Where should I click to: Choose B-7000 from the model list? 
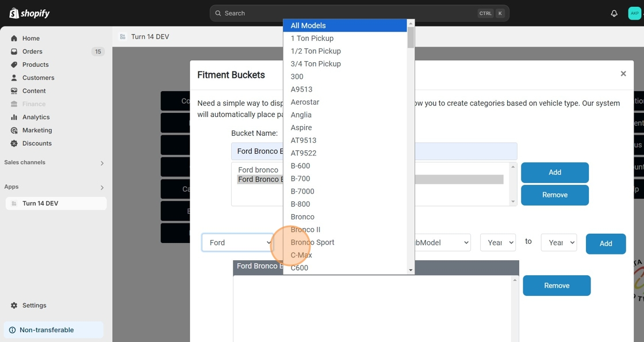click(345, 191)
